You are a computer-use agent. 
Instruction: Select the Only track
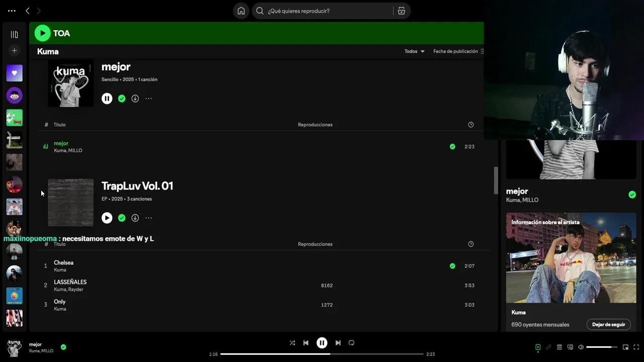point(59,302)
